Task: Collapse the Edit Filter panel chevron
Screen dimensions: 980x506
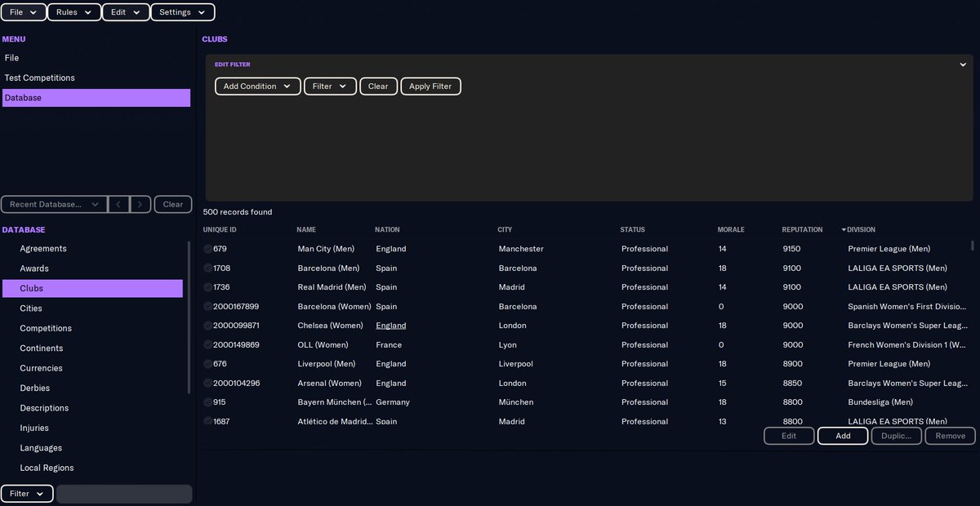Action: tap(963, 64)
